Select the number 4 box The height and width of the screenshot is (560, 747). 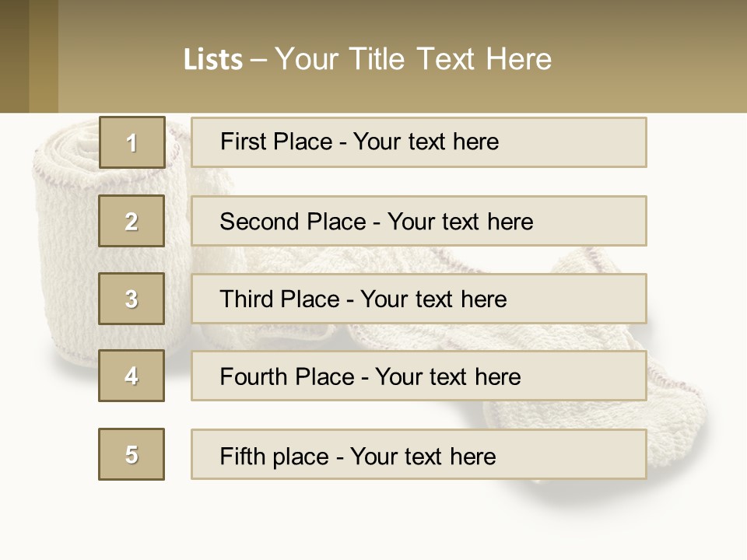pyautogui.click(x=132, y=376)
